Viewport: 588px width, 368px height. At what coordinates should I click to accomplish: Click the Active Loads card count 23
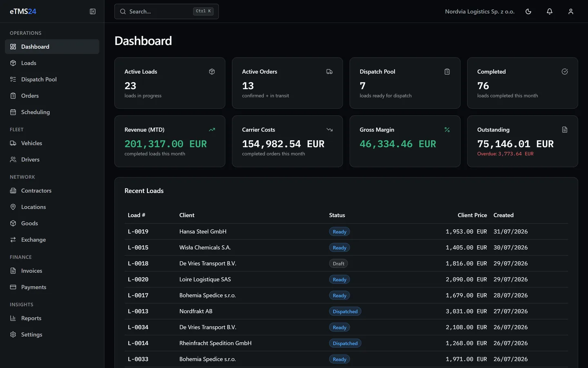point(130,86)
